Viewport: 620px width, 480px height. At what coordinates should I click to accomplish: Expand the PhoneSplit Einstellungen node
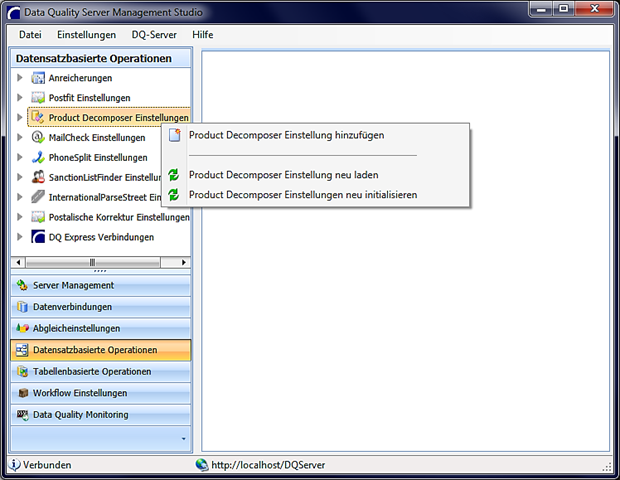pos(19,157)
